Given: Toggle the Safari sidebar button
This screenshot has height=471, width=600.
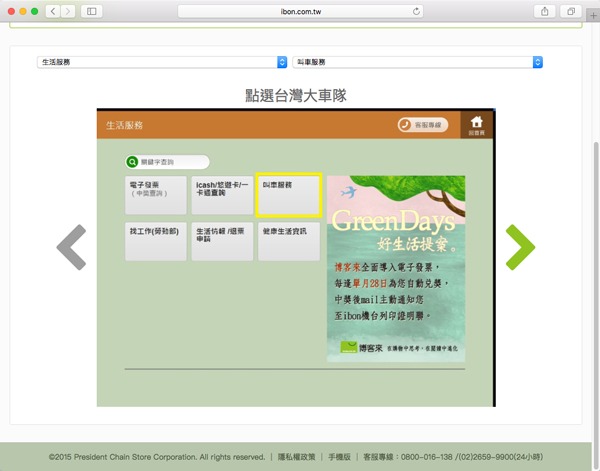Looking at the screenshot, I should (x=91, y=11).
